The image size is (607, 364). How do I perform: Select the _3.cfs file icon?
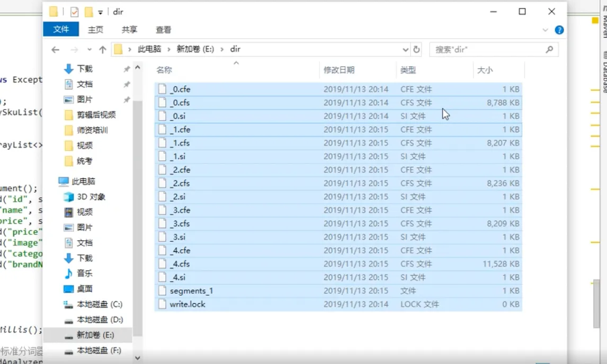(163, 224)
